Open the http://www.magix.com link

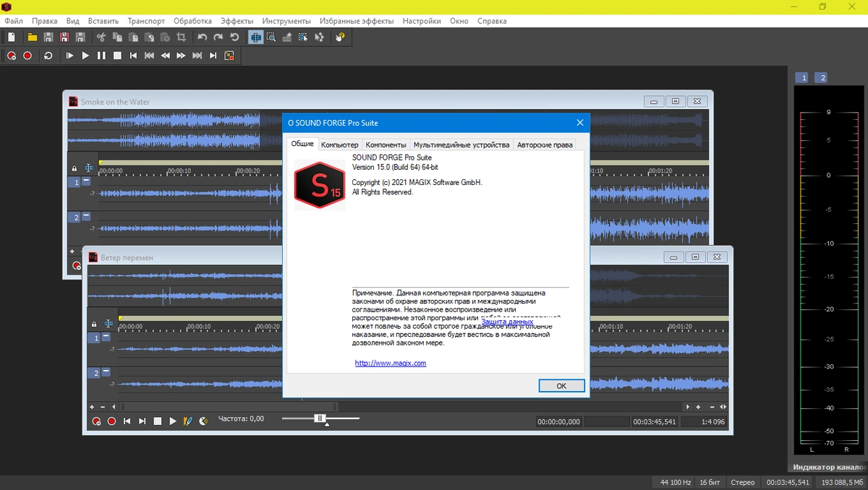click(391, 363)
